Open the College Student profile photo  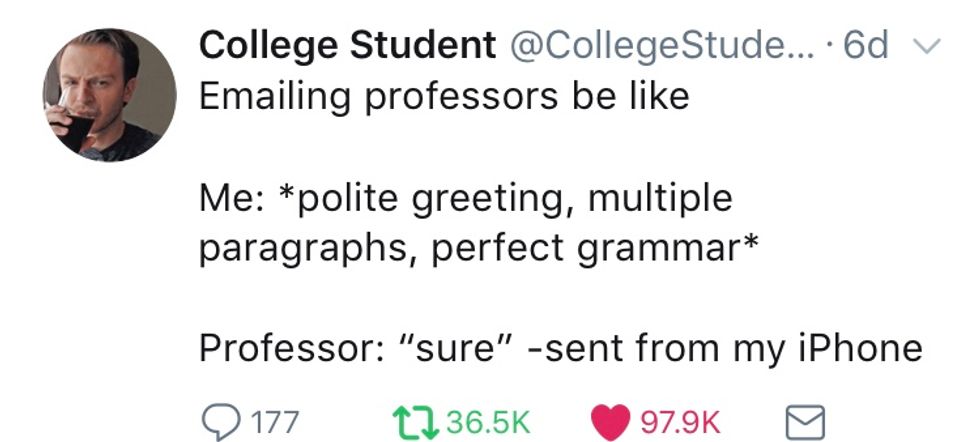(x=109, y=95)
